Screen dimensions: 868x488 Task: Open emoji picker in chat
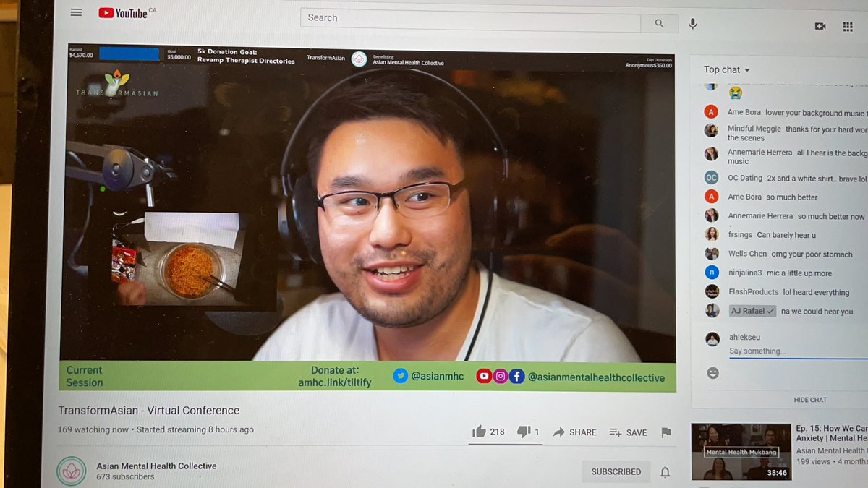[713, 373]
